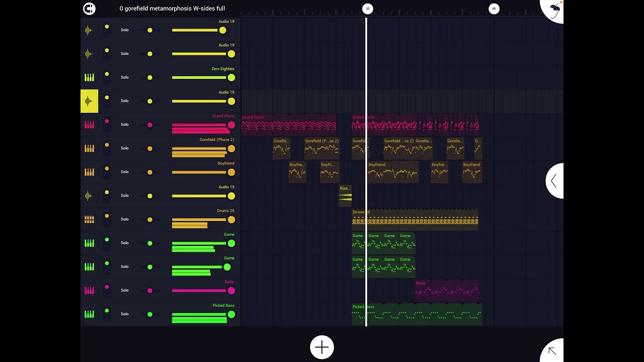Screen dimensions: 644x362
Task: Toggle mute on the Basic track
Action: [107, 290]
